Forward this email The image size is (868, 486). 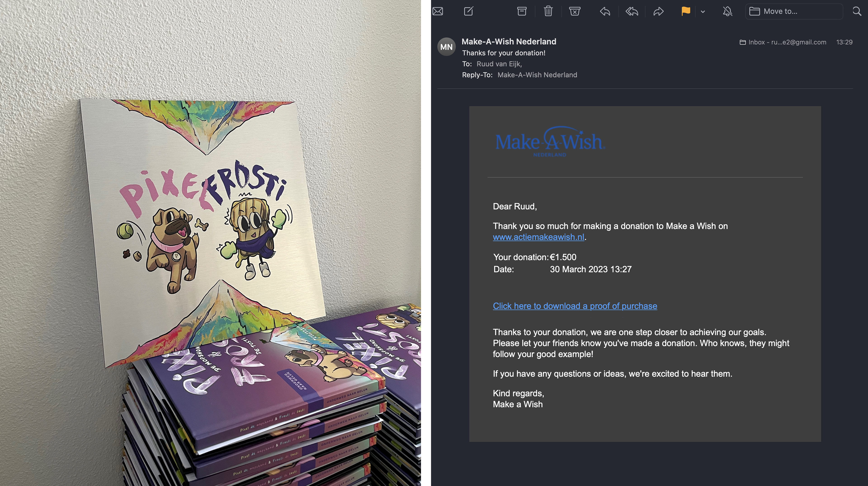click(x=658, y=12)
